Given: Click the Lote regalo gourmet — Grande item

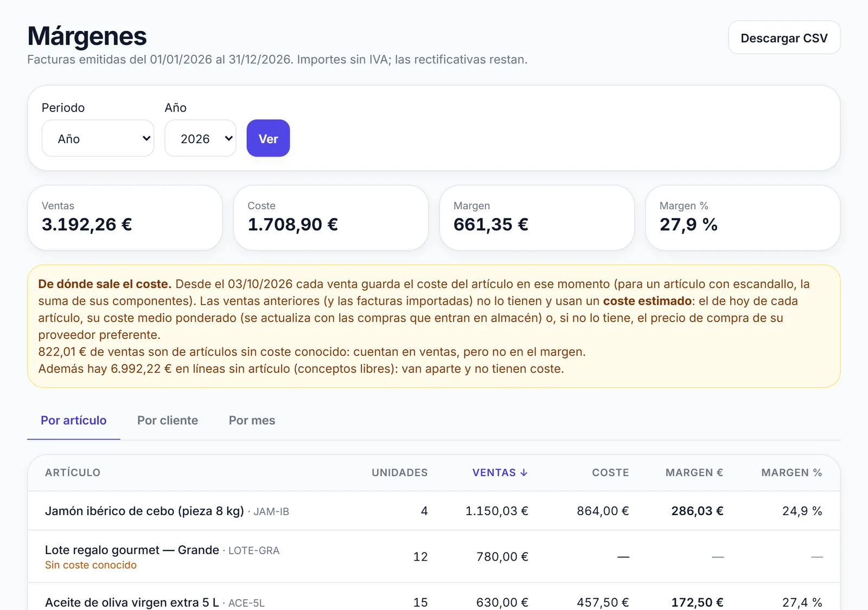Looking at the screenshot, I should 132,550.
